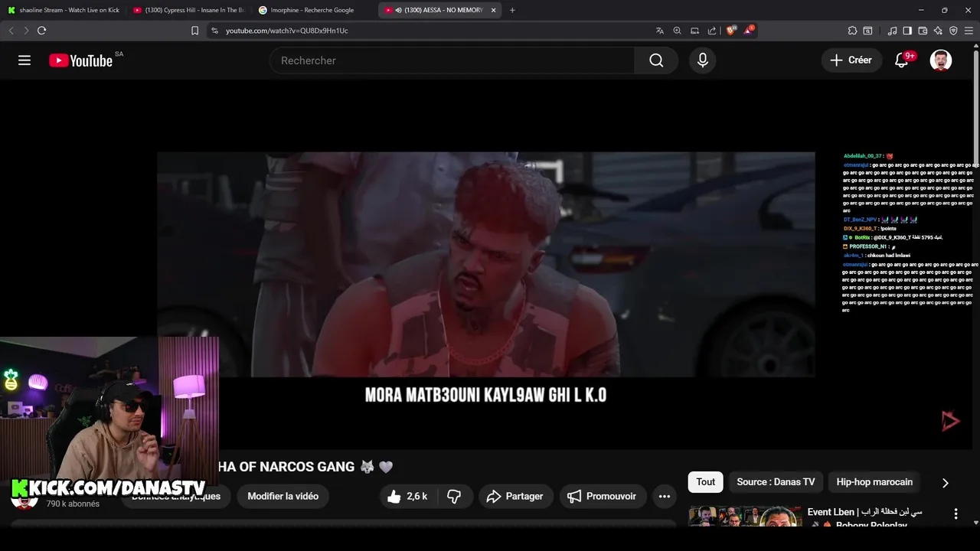Focus the Rechercher search field
The image size is (980, 551).
click(x=452, y=60)
